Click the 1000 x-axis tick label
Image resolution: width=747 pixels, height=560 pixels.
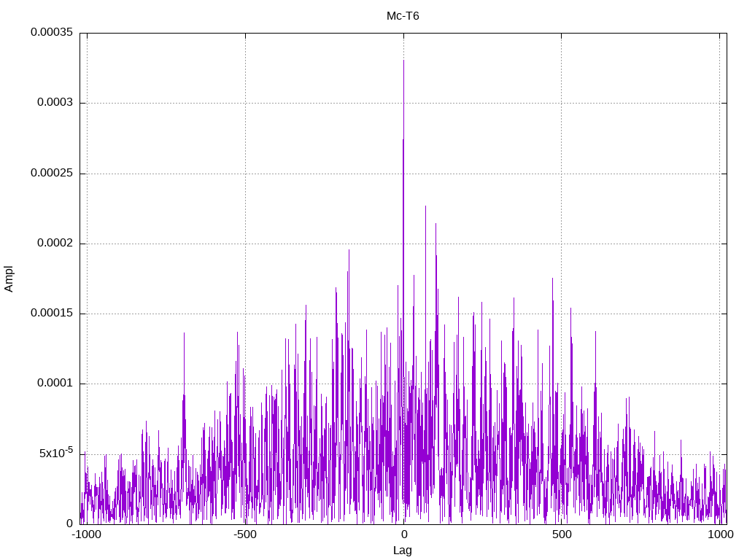click(x=720, y=534)
